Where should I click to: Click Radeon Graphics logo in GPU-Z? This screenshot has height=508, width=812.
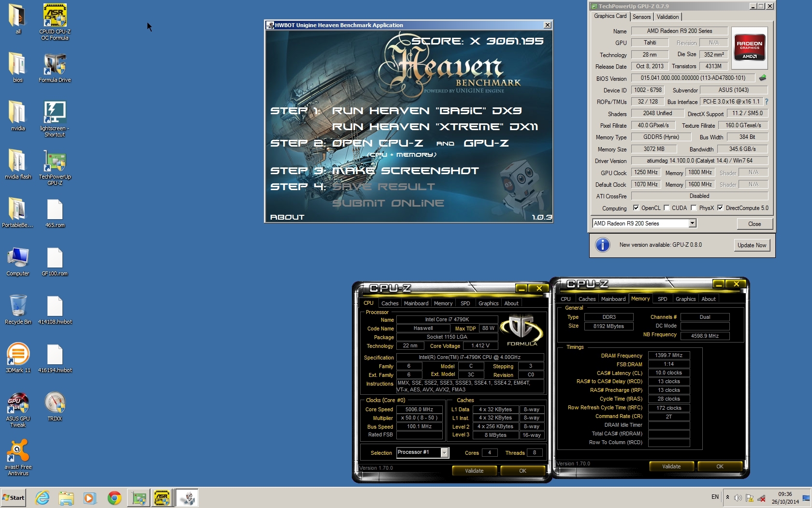pyautogui.click(x=749, y=47)
